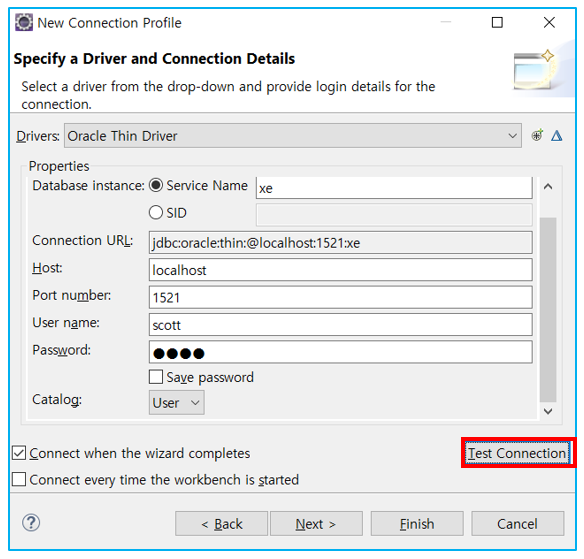This screenshot has width=584, height=559.
Task: Click the Host field showing localhost
Action: (340, 270)
